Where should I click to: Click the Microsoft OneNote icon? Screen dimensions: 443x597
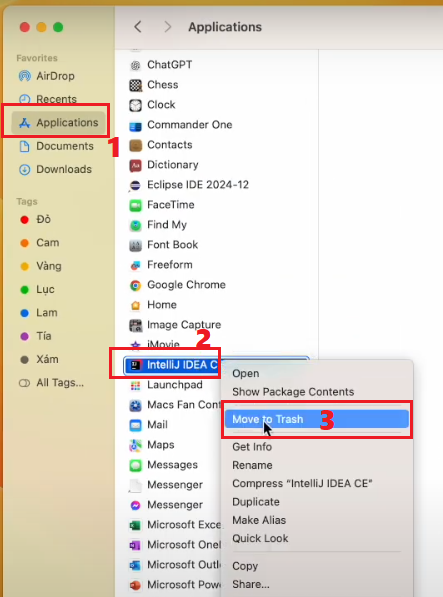(135, 545)
